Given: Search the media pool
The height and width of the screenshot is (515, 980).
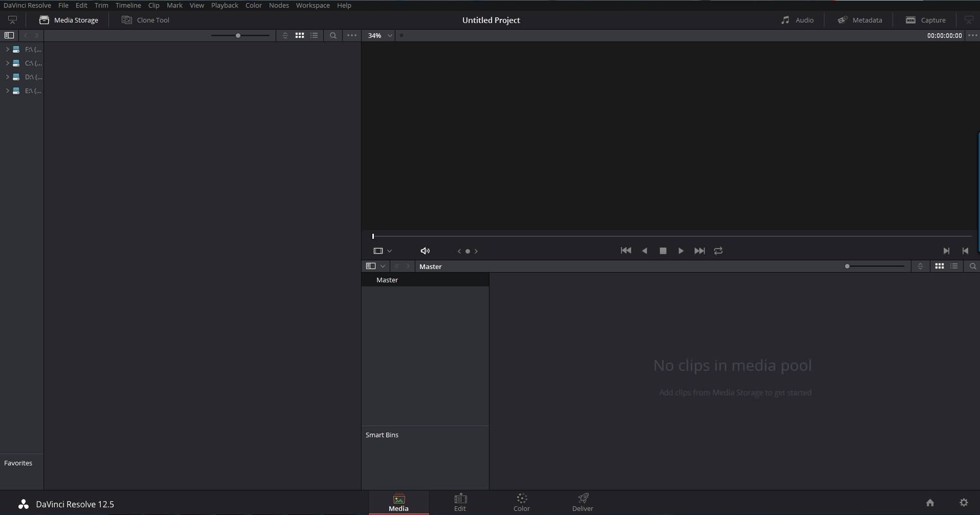Looking at the screenshot, I should (973, 266).
